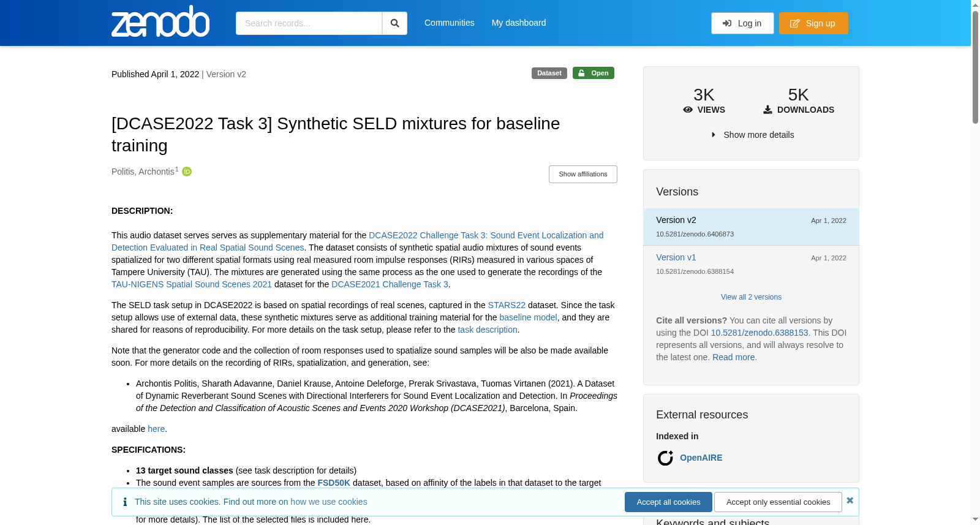
Task: Open TAU-NIGENS Spatial Sound Scenes 2021 link
Action: 192,284
